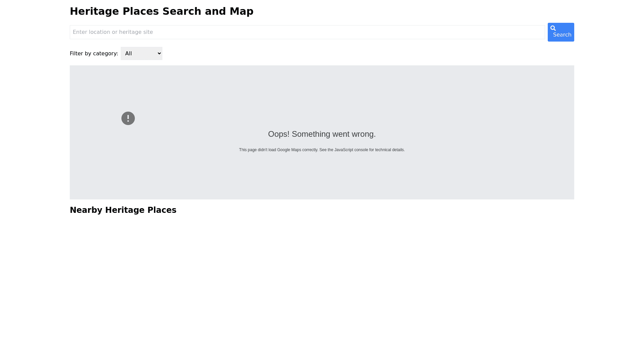
Task: Click the dropdown arrow beside All
Action: pos(159,54)
